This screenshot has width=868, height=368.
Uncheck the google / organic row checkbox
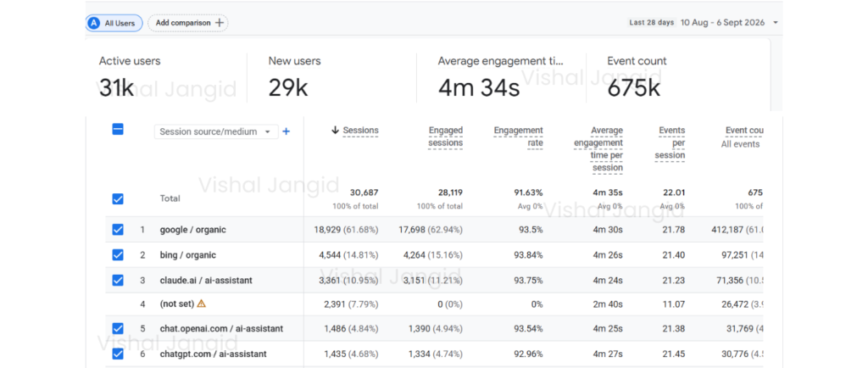click(x=118, y=230)
